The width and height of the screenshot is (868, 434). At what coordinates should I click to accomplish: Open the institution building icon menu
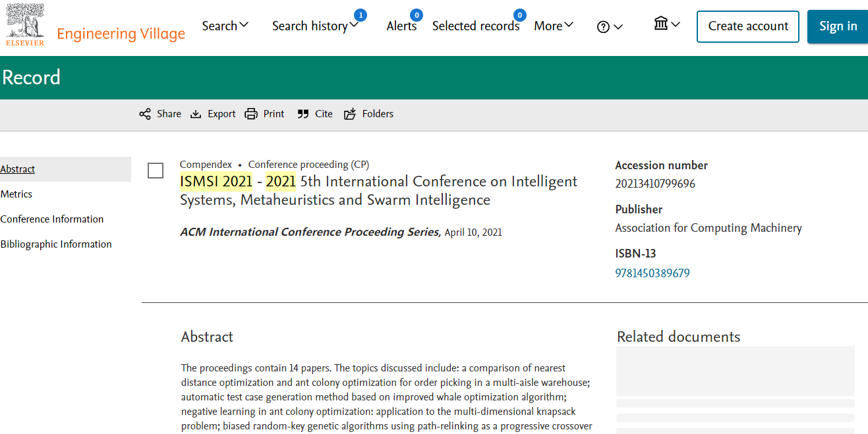point(667,24)
